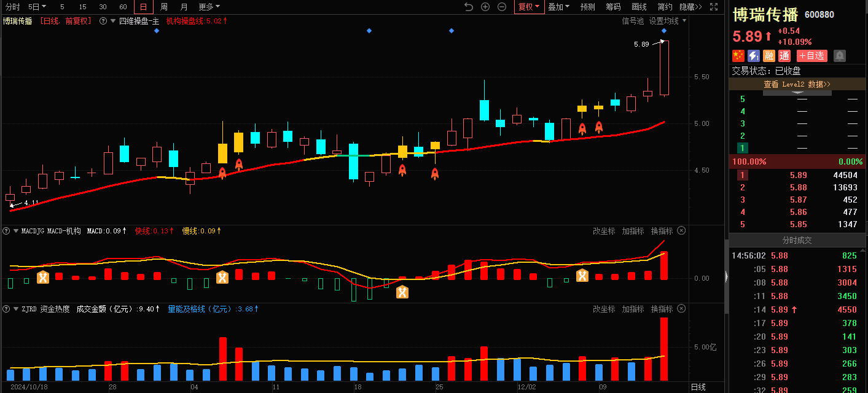Expand the 四维操盘-主 indicator dropdown arrow
Screen dimensions: 868x393
pyautogui.click(x=114, y=21)
